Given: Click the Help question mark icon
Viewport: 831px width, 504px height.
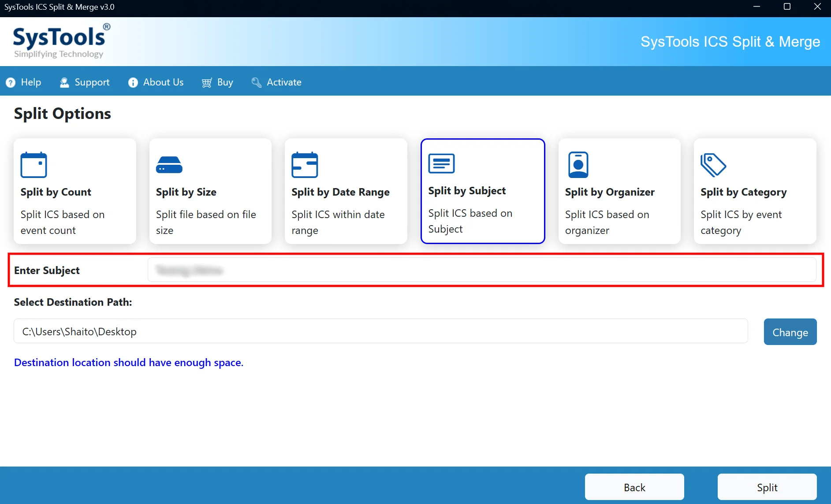Looking at the screenshot, I should coord(11,82).
